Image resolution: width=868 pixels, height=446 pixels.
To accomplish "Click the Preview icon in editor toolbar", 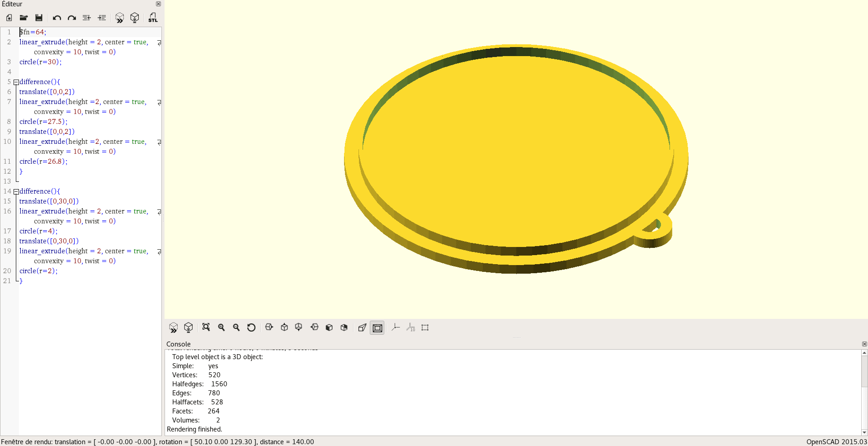I will pos(120,18).
